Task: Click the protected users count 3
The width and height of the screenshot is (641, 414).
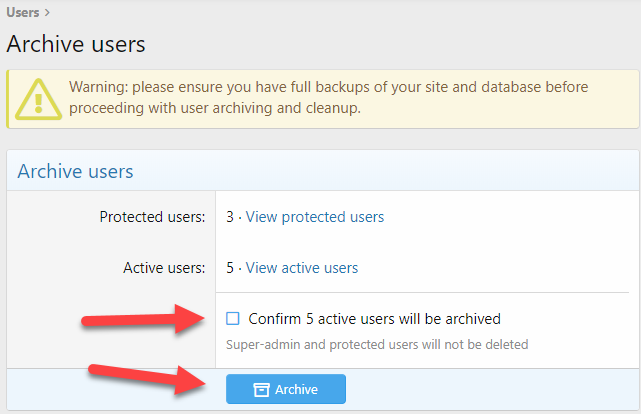Action: click(230, 217)
